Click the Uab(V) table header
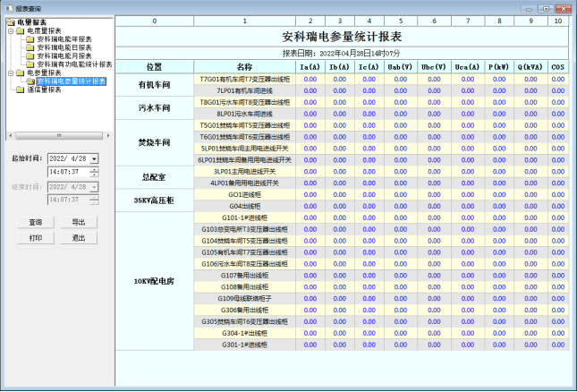This screenshot has width=577, height=392. tap(401, 67)
